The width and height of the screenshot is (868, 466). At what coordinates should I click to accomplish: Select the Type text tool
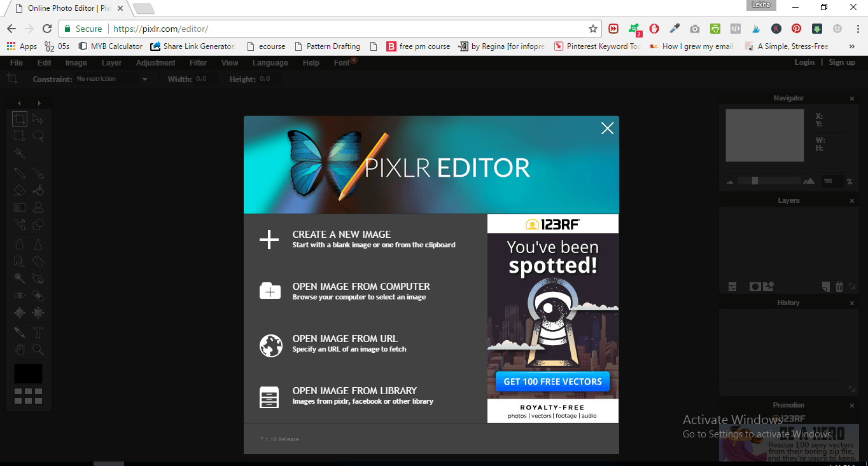pos(38,332)
